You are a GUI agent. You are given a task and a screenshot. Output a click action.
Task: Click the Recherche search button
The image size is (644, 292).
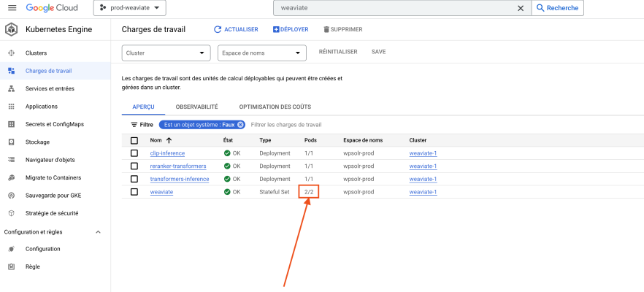[558, 8]
